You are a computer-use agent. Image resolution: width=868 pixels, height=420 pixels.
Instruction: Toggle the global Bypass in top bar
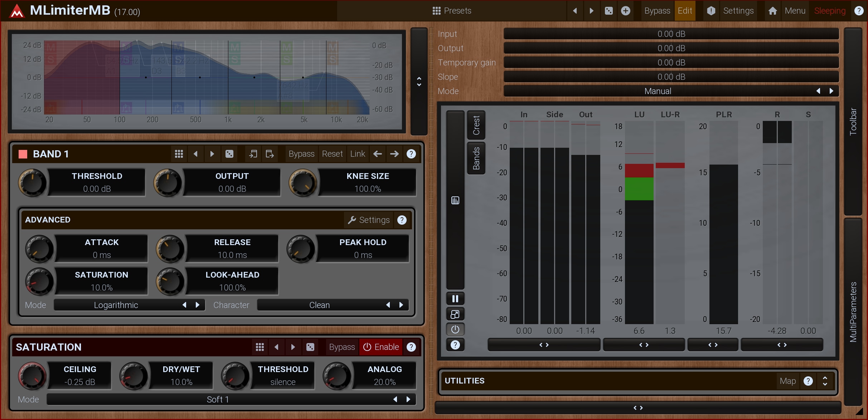pyautogui.click(x=657, y=11)
